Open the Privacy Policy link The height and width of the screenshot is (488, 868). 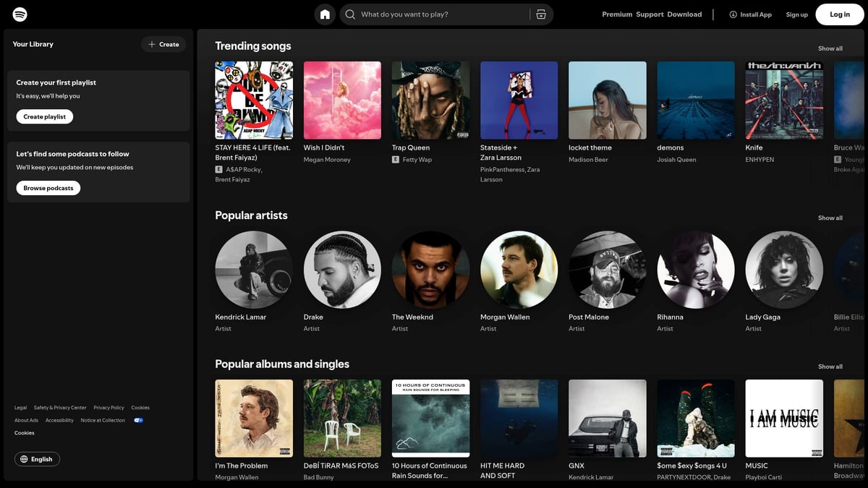click(109, 407)
